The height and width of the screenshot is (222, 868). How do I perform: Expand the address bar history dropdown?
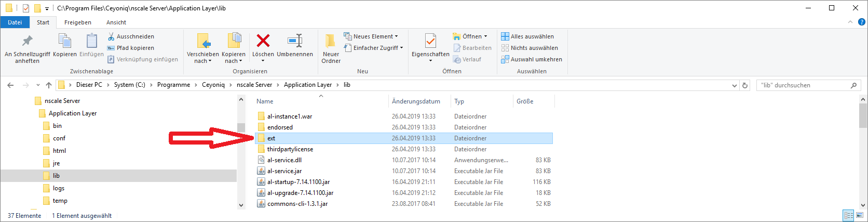(734, 85)
